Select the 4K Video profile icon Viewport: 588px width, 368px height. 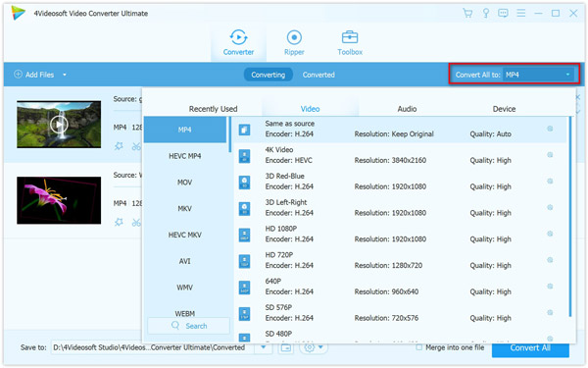pyautogui.click(x=244, y=156)
